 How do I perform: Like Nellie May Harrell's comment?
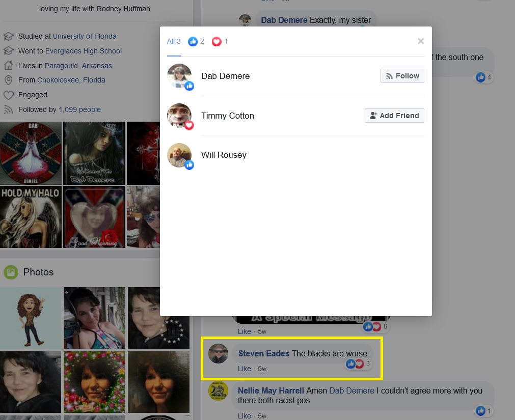tap(245, 416)
